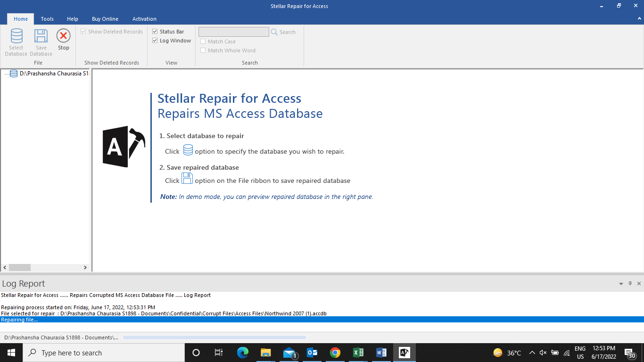
Task: Click ENG US language indicator
Action: click(580, 353)
